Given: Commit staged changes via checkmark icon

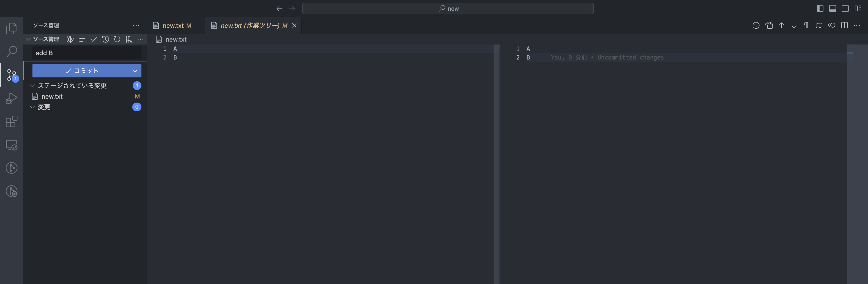Looking at the screenshot, I should (94, 39).
